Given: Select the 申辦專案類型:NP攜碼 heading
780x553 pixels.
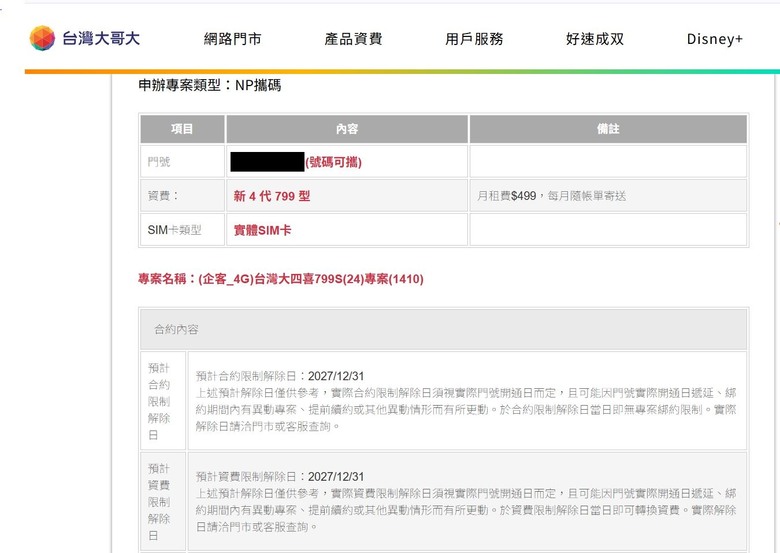Looking at the screenshot, I should point(209,85).
